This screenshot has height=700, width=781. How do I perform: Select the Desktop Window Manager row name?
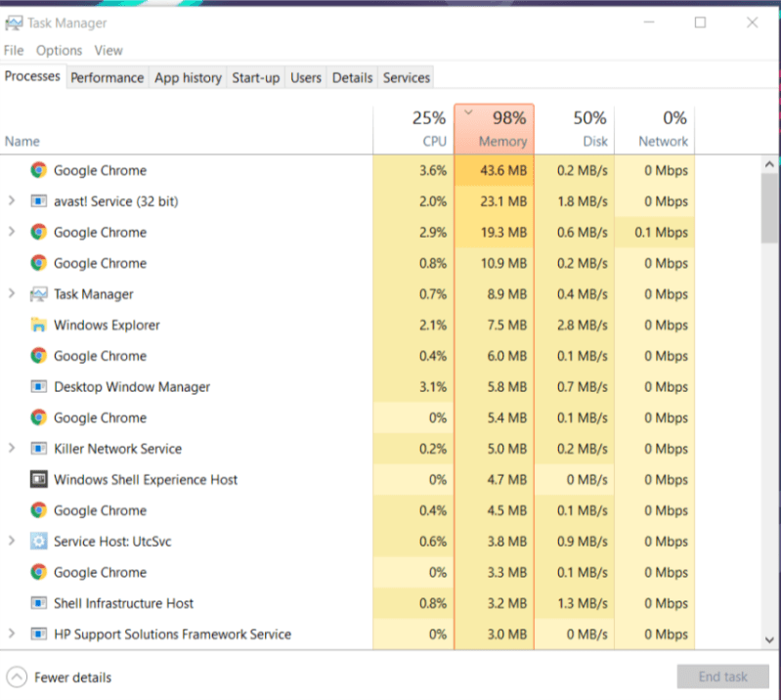point(132,386)
